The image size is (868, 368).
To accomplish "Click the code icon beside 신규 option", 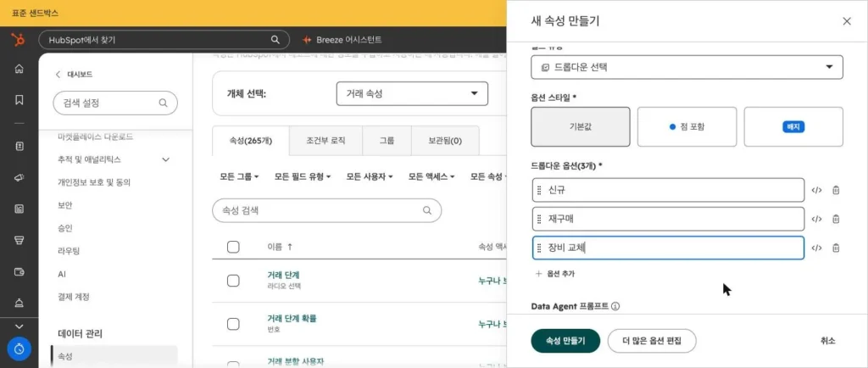I will [x=816, y=191].
